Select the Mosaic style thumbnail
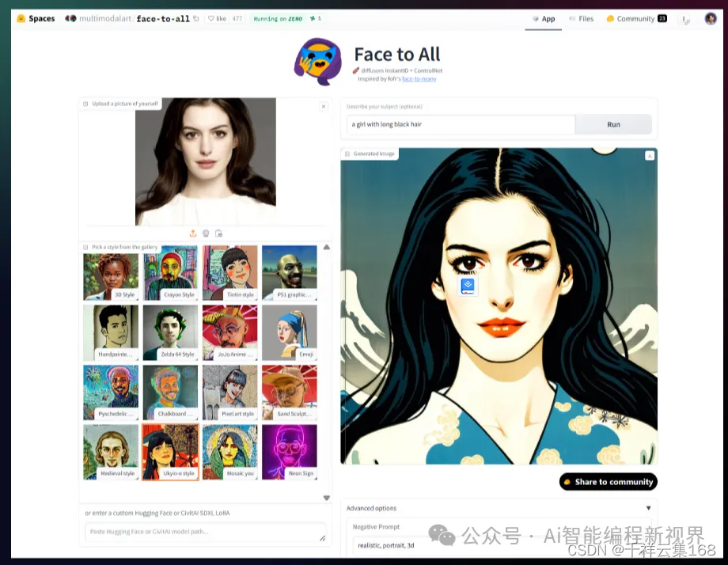This screenshot has width=728, height=565. tap(229, 452)
